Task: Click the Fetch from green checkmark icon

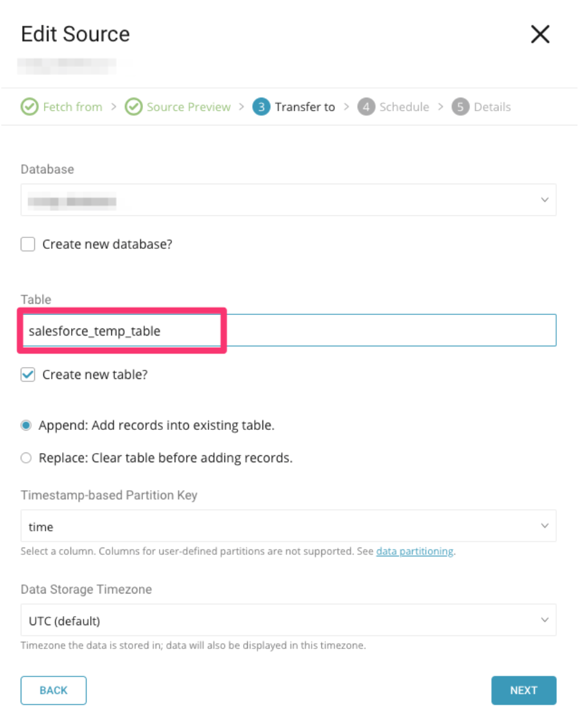Action: (x=29, y=107)
